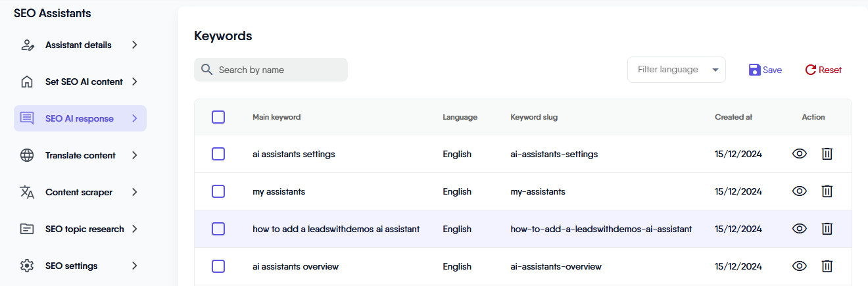Click the floppy disk Save icon
The width and height of the screenshot is (868, 286).
[754, 70]
